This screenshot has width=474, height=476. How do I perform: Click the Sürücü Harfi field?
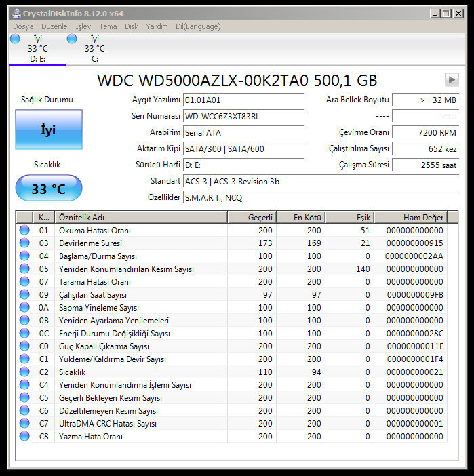[244, 165]
